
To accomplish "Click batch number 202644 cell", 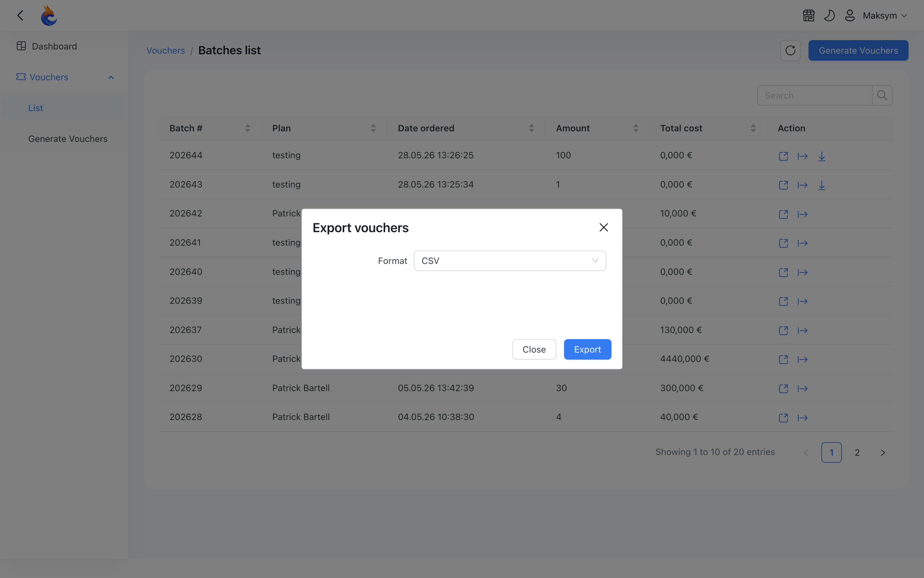I will coord(186,155).
